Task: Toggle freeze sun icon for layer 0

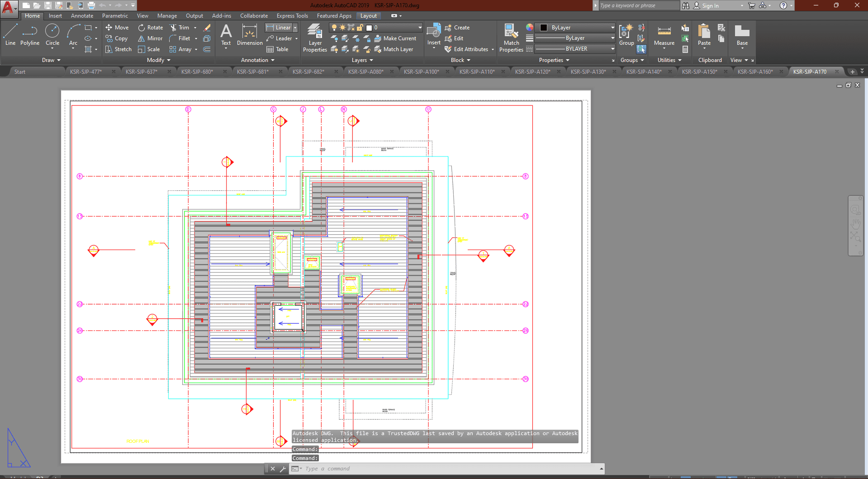Action: (x=342, y=28)
